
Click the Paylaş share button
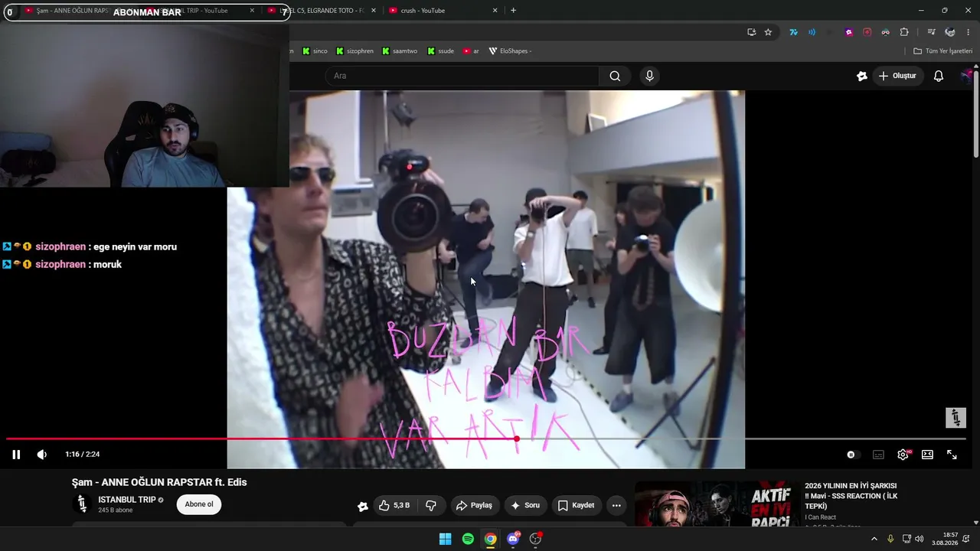(x=474, y=505)
